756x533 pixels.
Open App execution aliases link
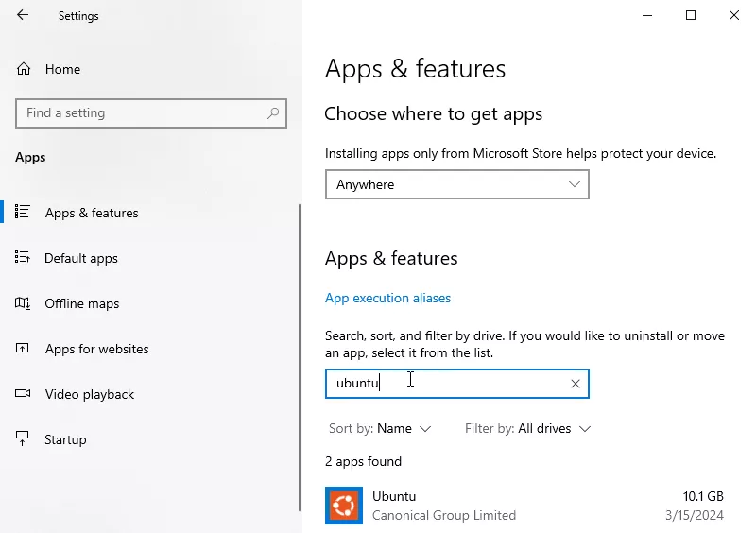coord(387,298)
